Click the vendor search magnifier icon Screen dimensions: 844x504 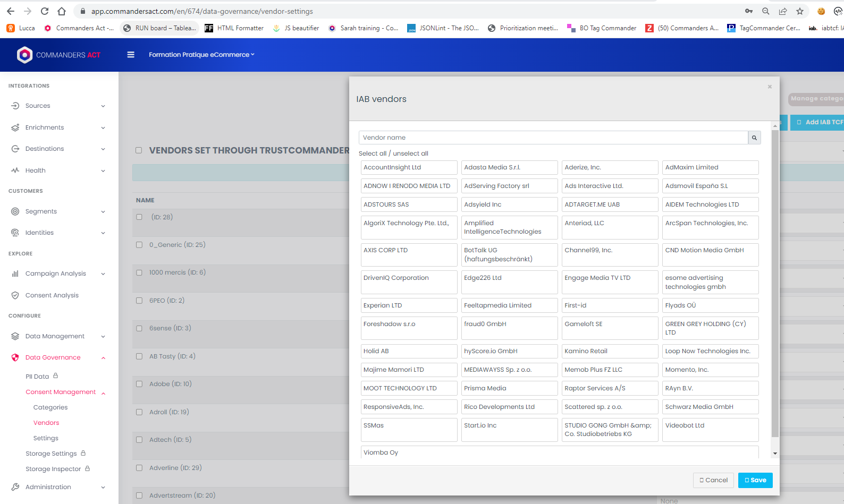click(x=754, y=138)
